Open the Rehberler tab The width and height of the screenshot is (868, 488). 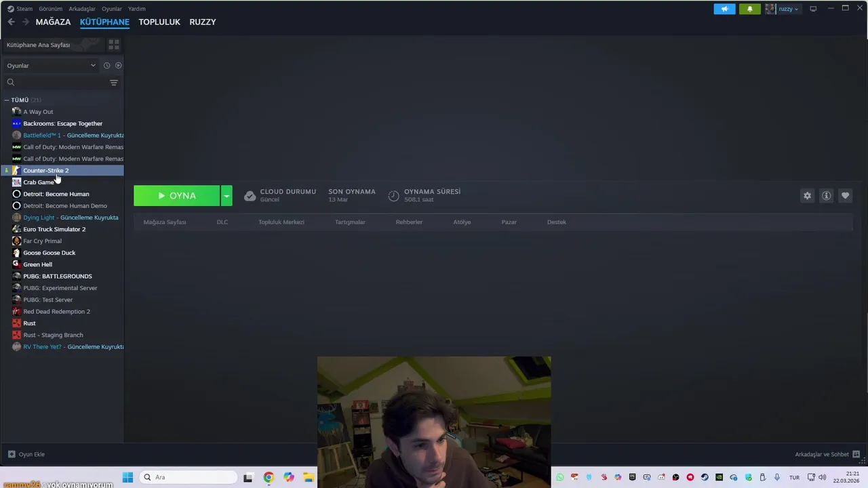(409, 222)
